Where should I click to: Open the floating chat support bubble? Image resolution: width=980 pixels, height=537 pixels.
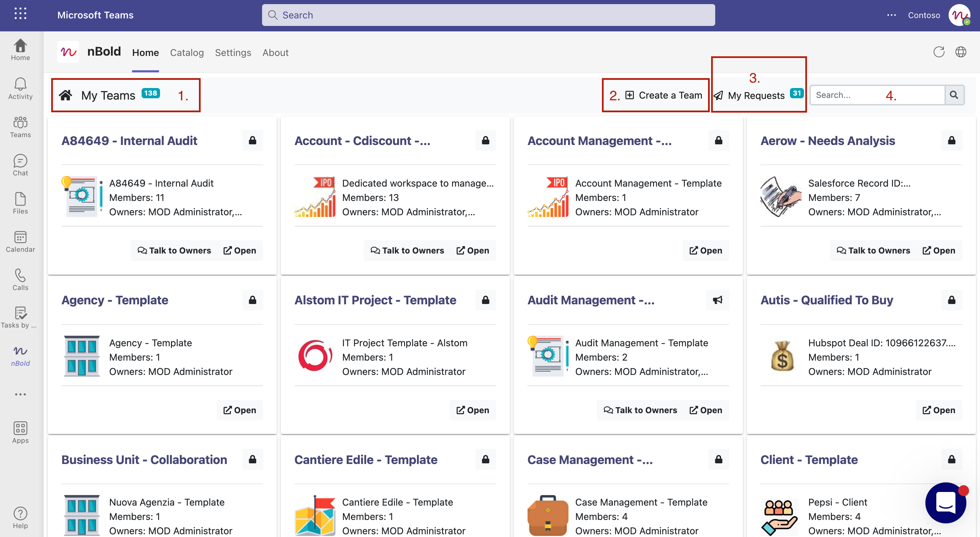tap(946, 503)
